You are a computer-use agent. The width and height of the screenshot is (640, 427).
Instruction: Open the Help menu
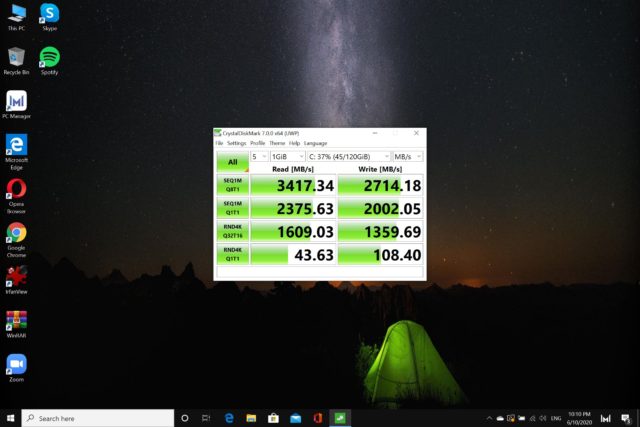point(294,143)
